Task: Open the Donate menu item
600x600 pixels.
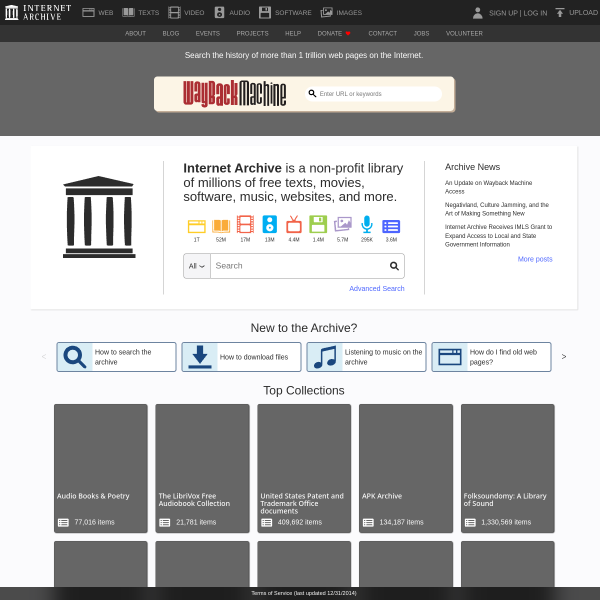Action: (330, 34)
